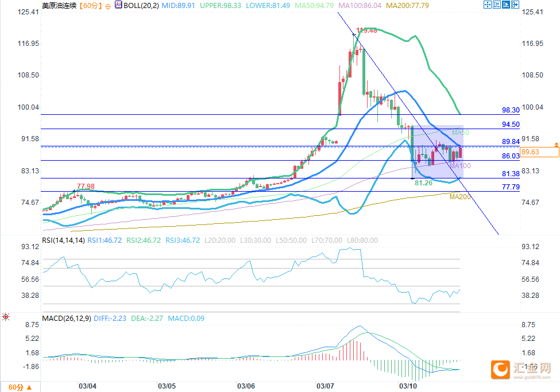
Task: Click the 77.79 horizontal line label
Action: click(511, 187)
